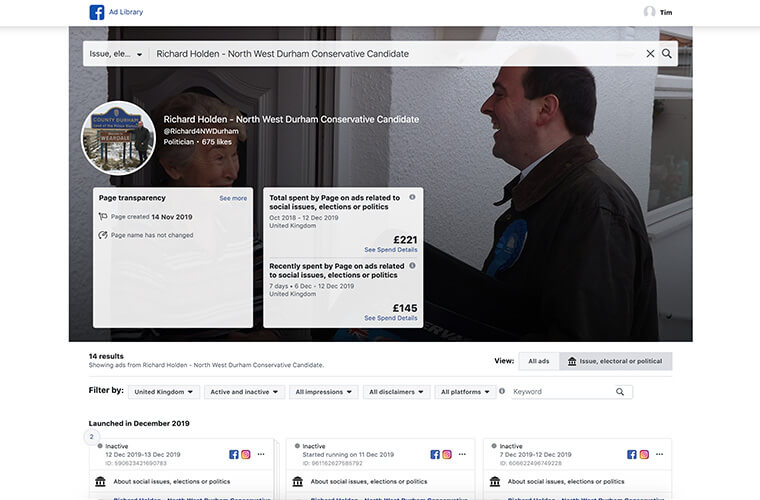Switch view to All ads
The width and height of the screenshot is (760, 500).
[538, 361]
